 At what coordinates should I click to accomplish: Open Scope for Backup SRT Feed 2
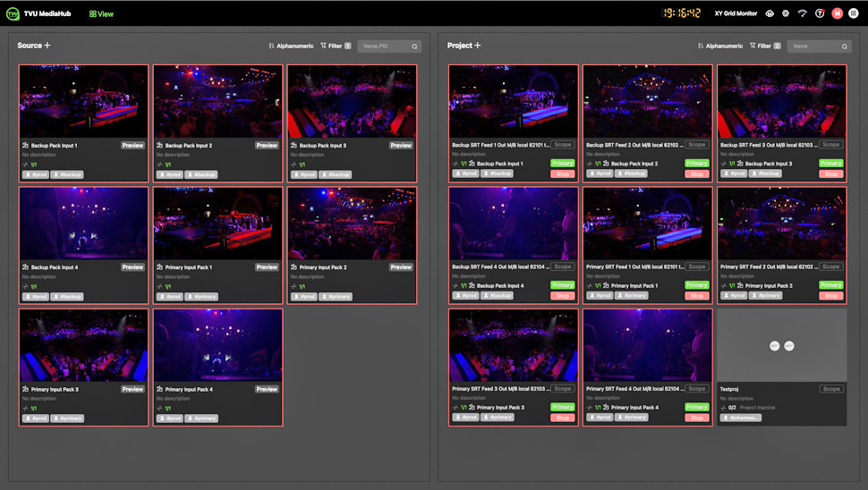pyautogui.click(x=697, y=145)
